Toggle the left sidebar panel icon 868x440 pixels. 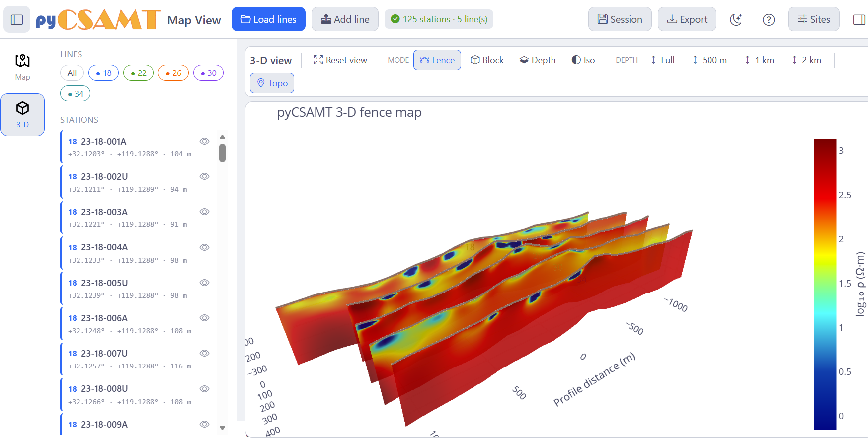coord(17,20)
